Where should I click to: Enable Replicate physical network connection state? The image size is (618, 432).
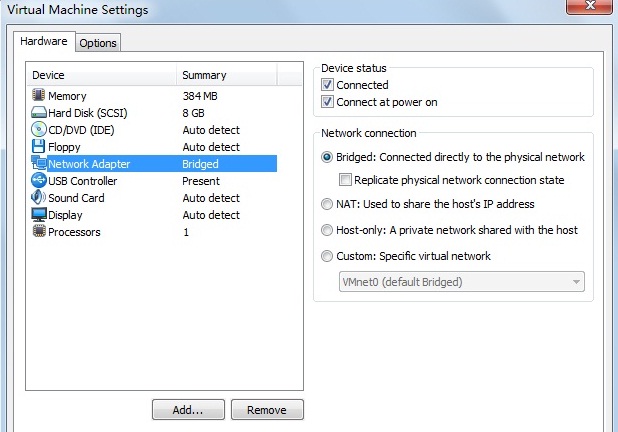(x=345, y=180)
